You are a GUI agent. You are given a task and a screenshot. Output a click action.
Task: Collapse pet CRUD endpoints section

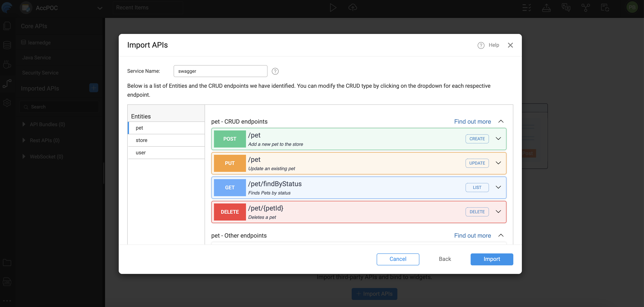click(x=501, y=121)
